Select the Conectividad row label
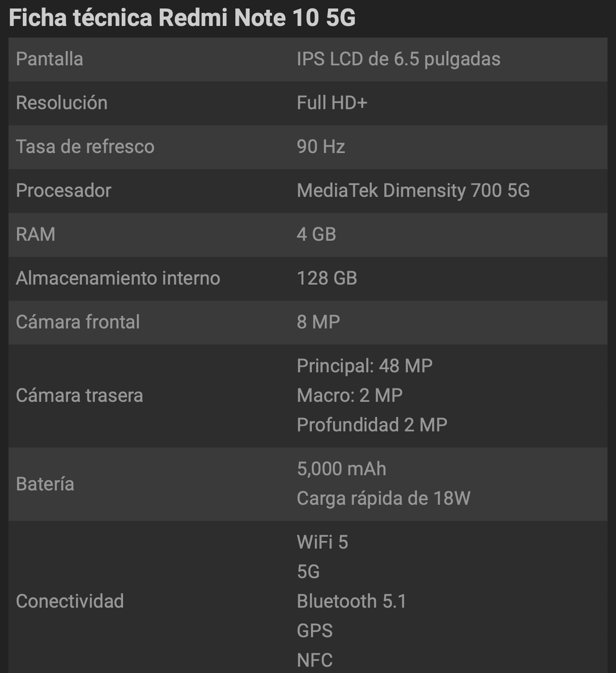616x673 pixels. 70,601
